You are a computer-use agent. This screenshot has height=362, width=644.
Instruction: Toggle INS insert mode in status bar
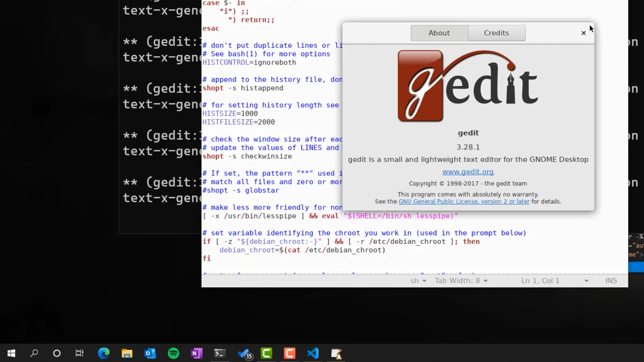click(x=611, y=281)
